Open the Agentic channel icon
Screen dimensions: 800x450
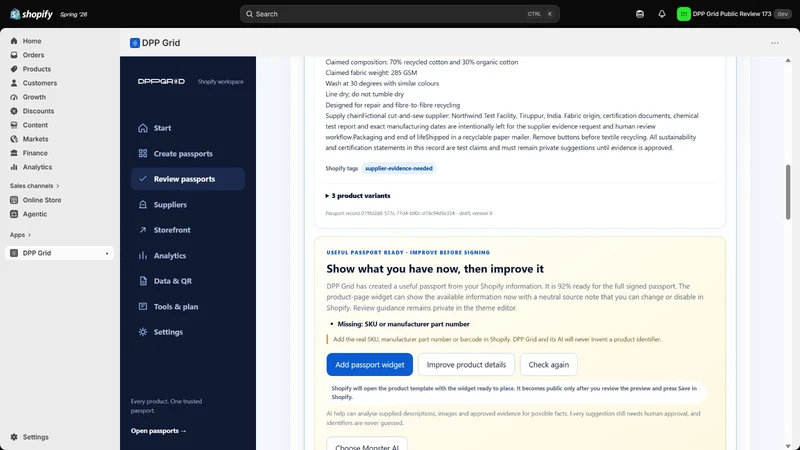click(14, 214)
